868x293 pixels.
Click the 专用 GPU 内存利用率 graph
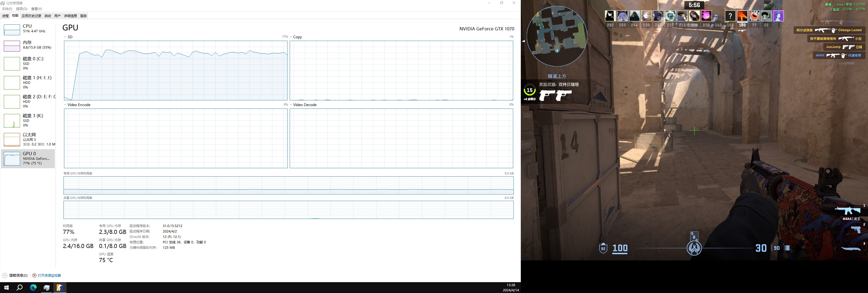coord(288,185)
